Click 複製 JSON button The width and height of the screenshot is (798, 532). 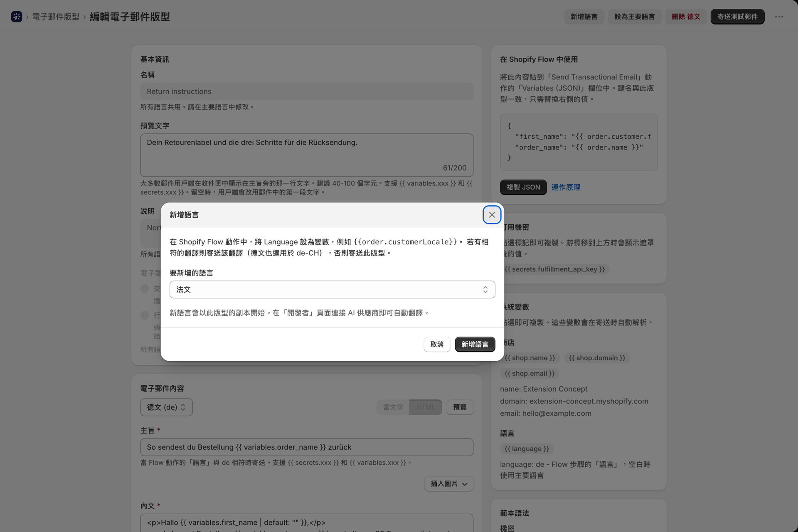tap(523, 187)
